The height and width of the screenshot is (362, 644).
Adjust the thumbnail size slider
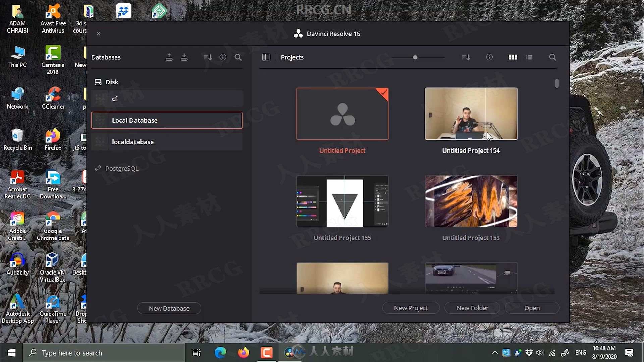(415, 57)
